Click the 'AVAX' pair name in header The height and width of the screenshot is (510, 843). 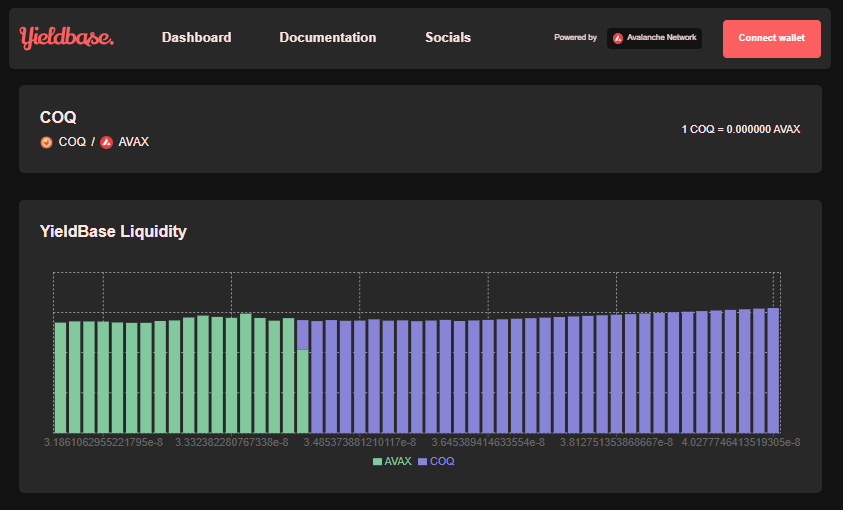click(x=133, y=142)
